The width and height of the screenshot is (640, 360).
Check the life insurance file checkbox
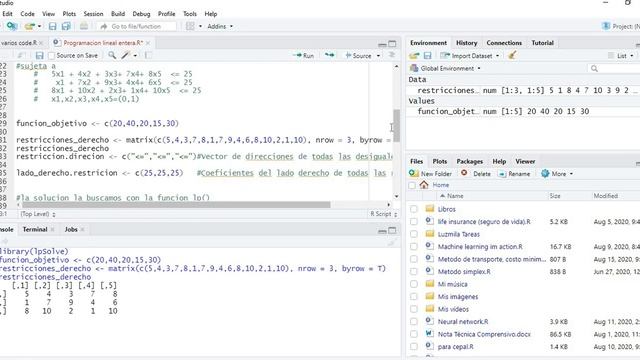414,222
